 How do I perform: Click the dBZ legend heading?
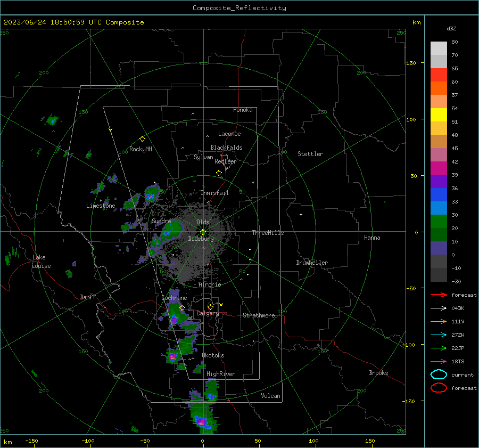click(451, 28)
